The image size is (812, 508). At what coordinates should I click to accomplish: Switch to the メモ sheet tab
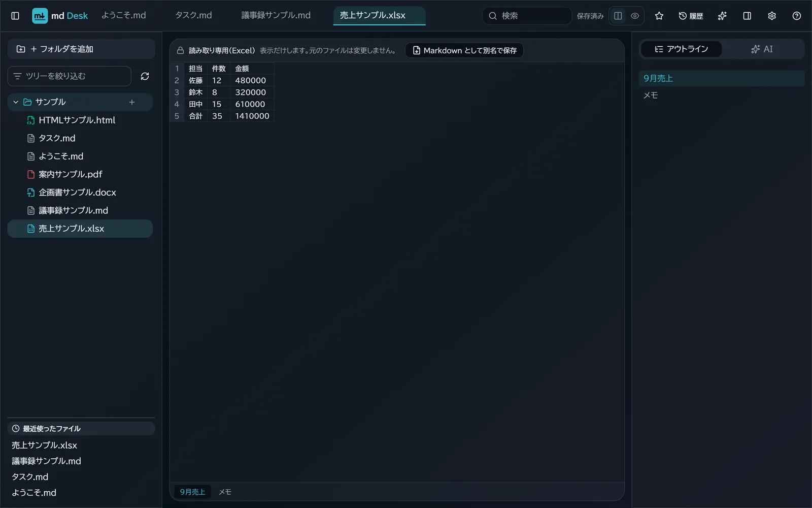coord(225,492)
